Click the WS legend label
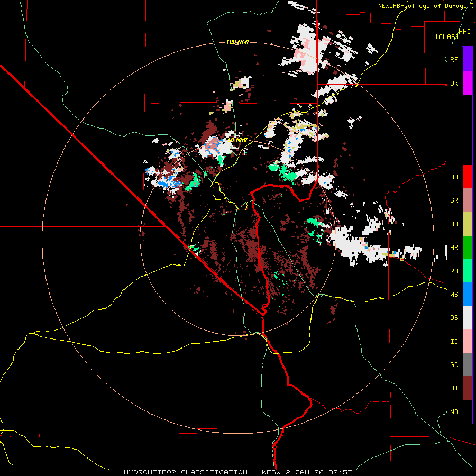476x476 pixels. click(454, 294)
